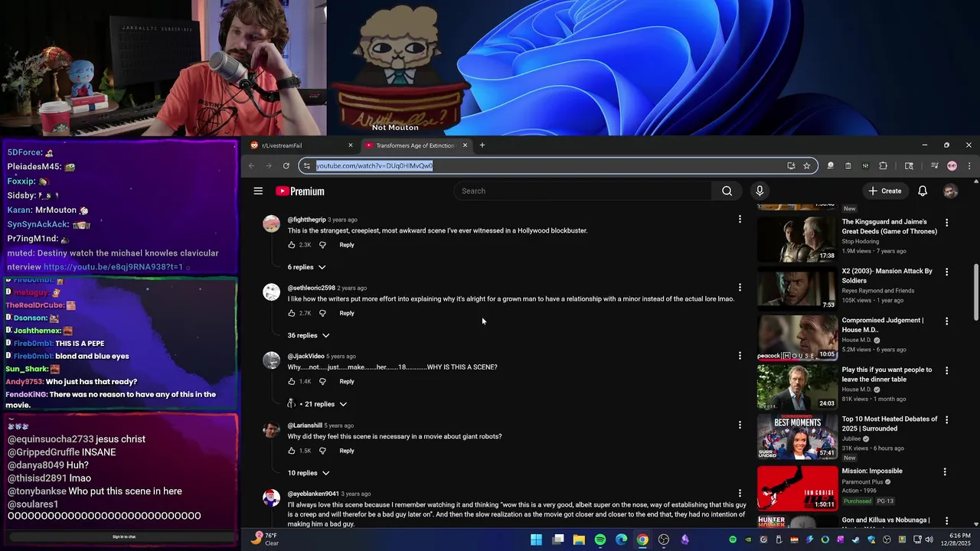This screenshot has width=980, height=551.
Task: Reply to @JjackVideo comment
Action: pos(347,381)
